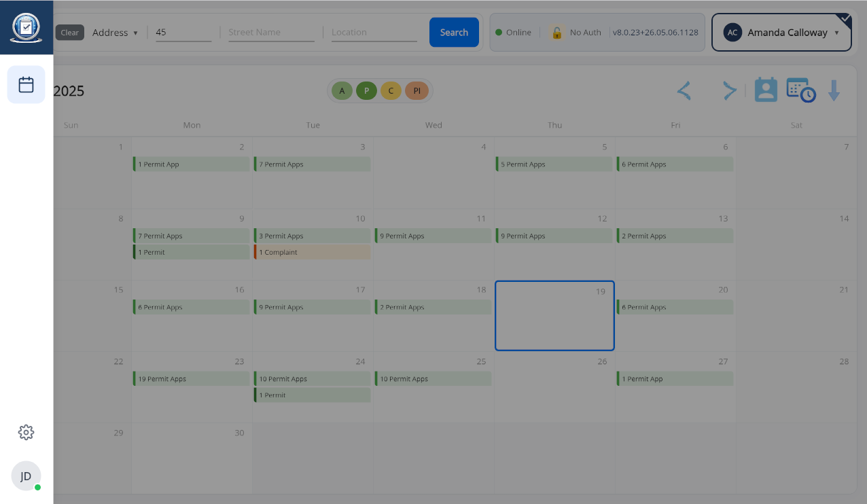Open '7 Permit Apps' on Monday the 9th
867x504 pixels.
tap(191, 236)
